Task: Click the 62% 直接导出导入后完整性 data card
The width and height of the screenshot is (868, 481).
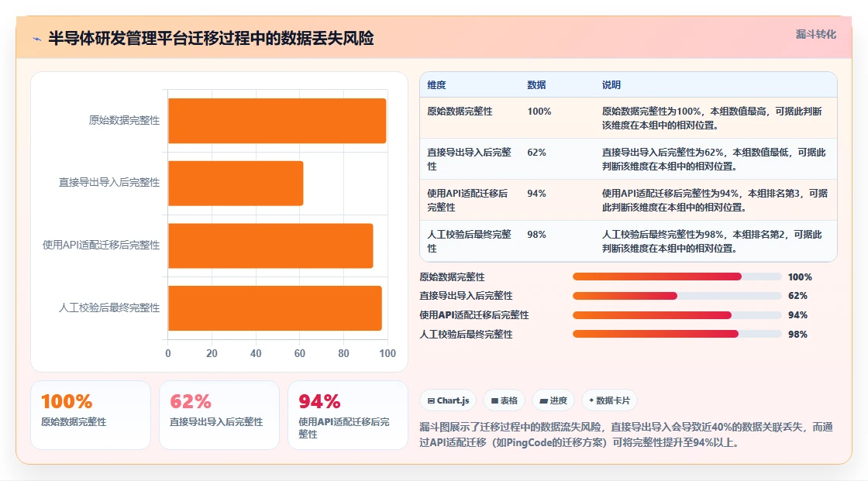Action: click(219, 415)
